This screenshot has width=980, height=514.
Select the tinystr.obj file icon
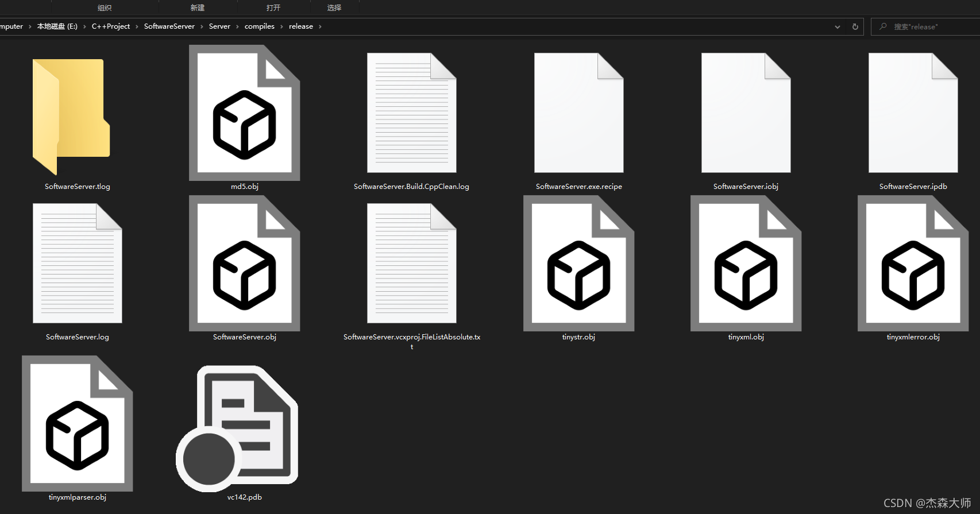pyautogui.click(x=579, y=263)
